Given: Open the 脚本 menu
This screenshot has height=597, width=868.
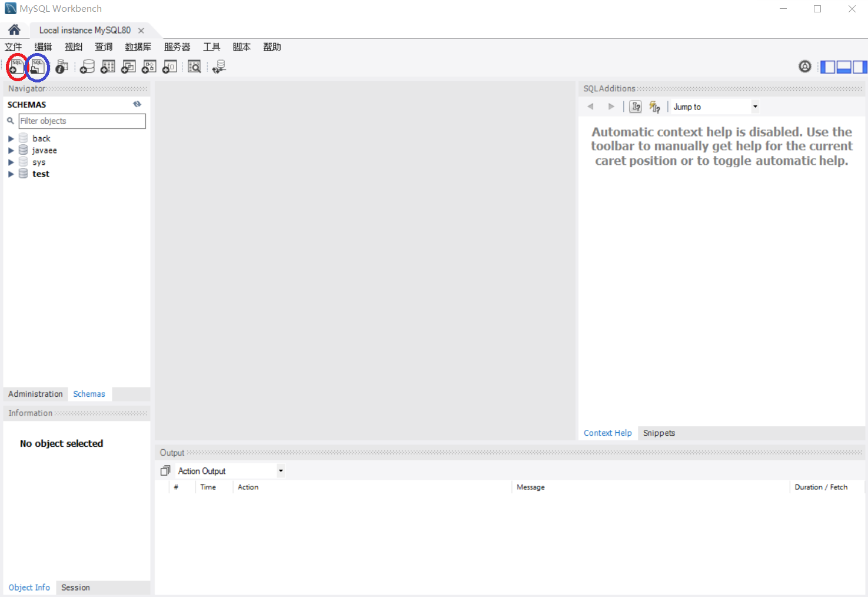Looking at the screenshot, I should pyautogui.click(x=241, y=47).
